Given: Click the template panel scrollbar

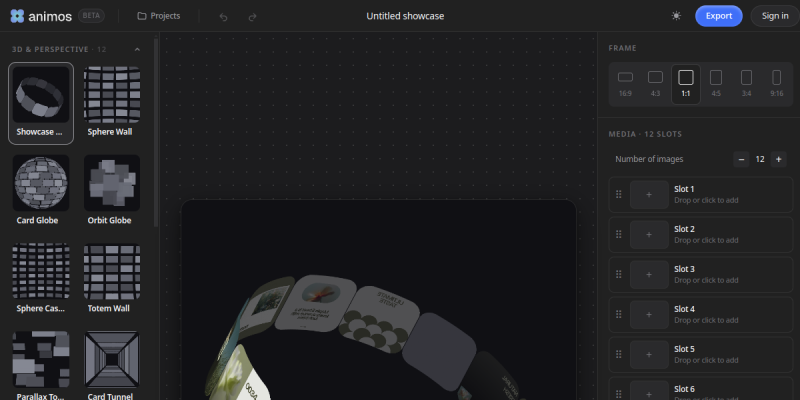Looking at the screenshot, I should pyautogui.click(x=156, y=133).
